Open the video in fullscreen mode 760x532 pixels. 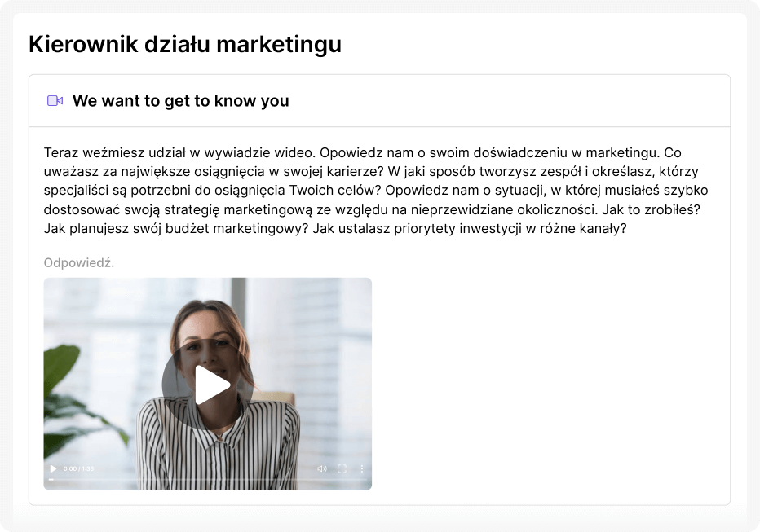(342, 468)
